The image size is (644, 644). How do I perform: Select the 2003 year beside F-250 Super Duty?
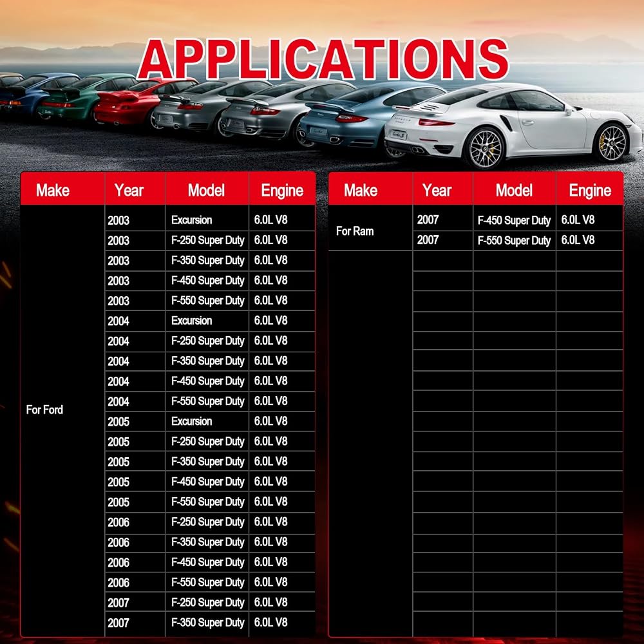[118, 240]
